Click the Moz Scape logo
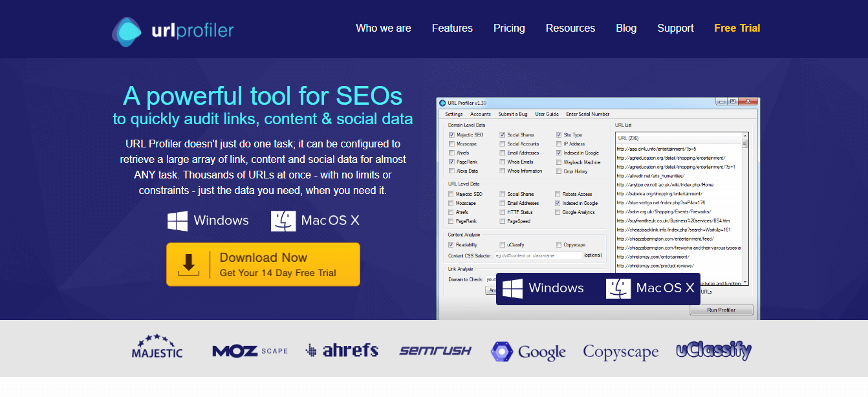This screenshot has height=397, width=868. [250, 351]
